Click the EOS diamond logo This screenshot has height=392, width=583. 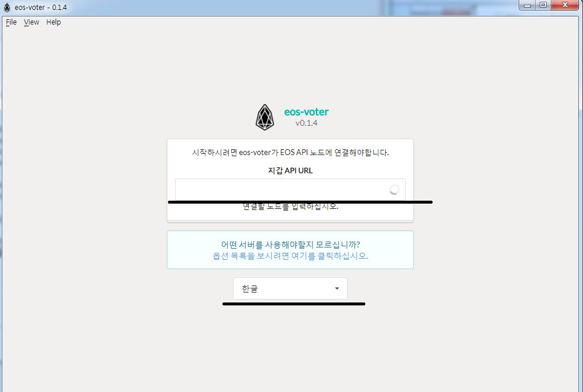[265, 118]
